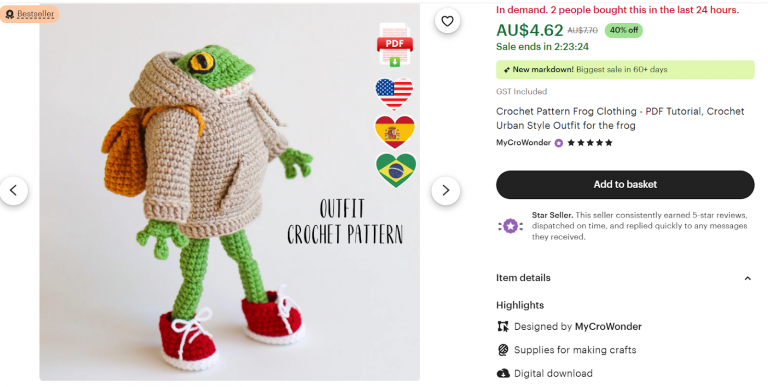Go to the previous product image

(x=14, y=191)
